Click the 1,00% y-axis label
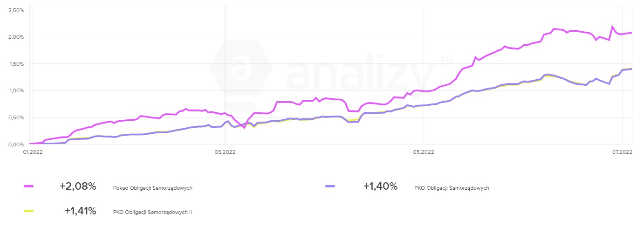Screen dimensions: 644x227 [16, 90]
